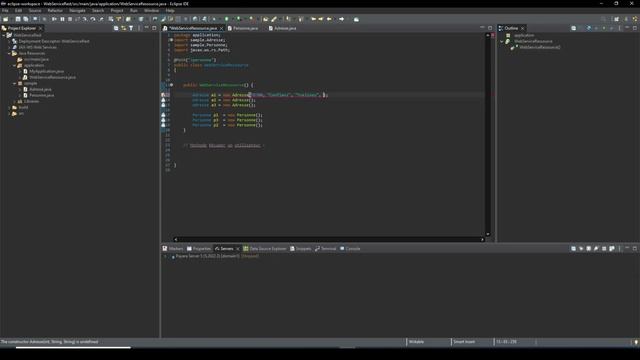Click the error marker on line 13

(163, 95)
